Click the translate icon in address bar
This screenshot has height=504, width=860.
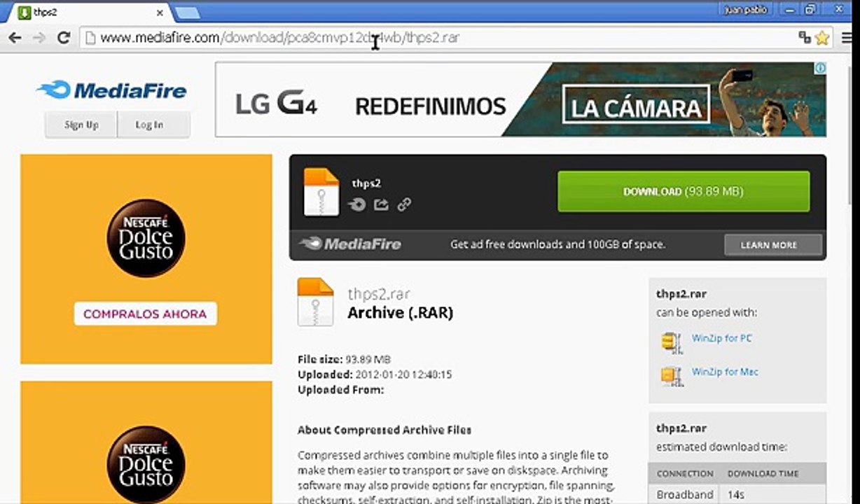pyautogui.click(x=805, y=38)
